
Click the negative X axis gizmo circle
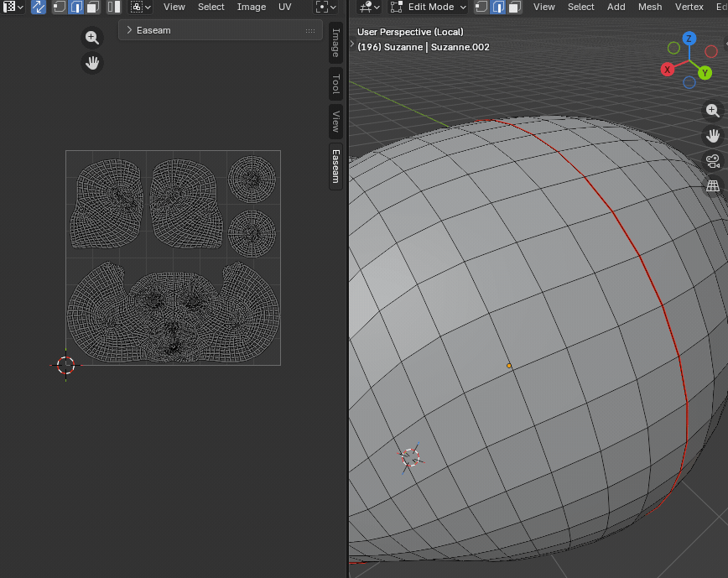pos(711,51)
